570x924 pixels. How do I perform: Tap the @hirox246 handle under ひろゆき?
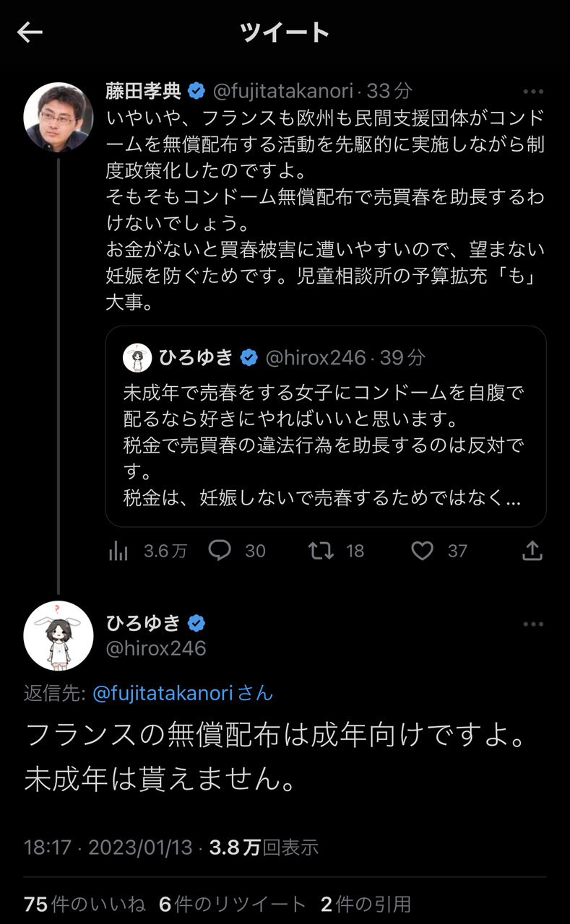click(156, 648)
